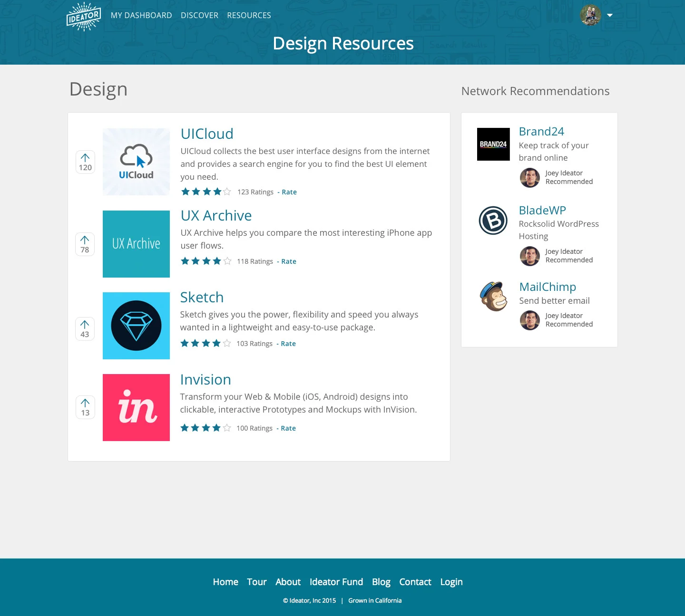
Task: Open the MailChimp recommendation link
Action: tap(548, 287)
